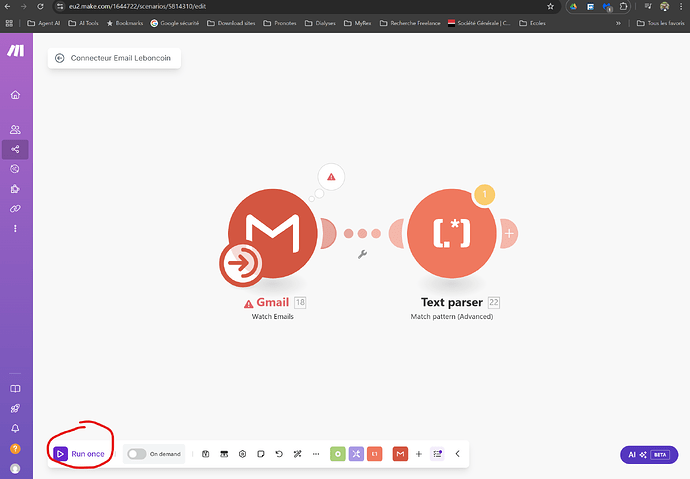Open the Chrome apps grid icon

(x=9, y=23)
